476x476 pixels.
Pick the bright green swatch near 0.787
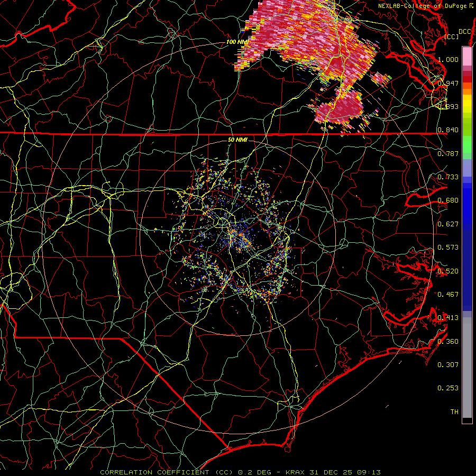click(467, 144)
